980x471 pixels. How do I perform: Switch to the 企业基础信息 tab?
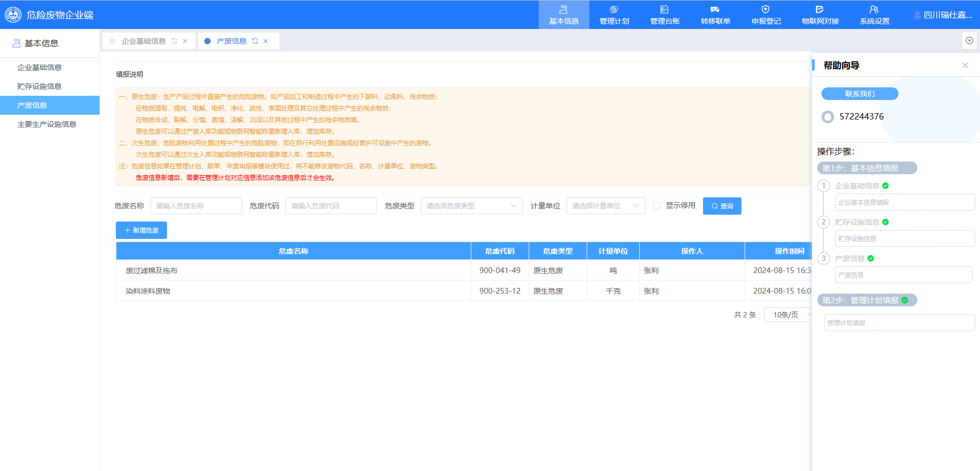pos(143,41)
